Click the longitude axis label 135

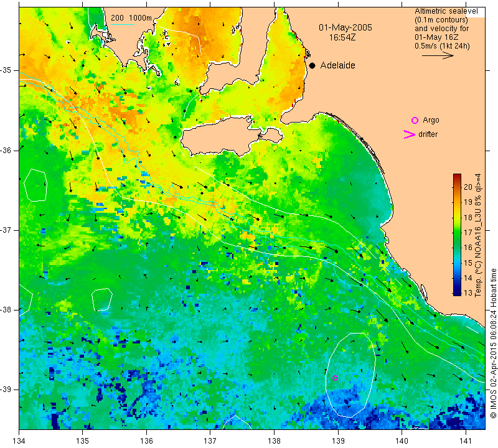[83, 441]
